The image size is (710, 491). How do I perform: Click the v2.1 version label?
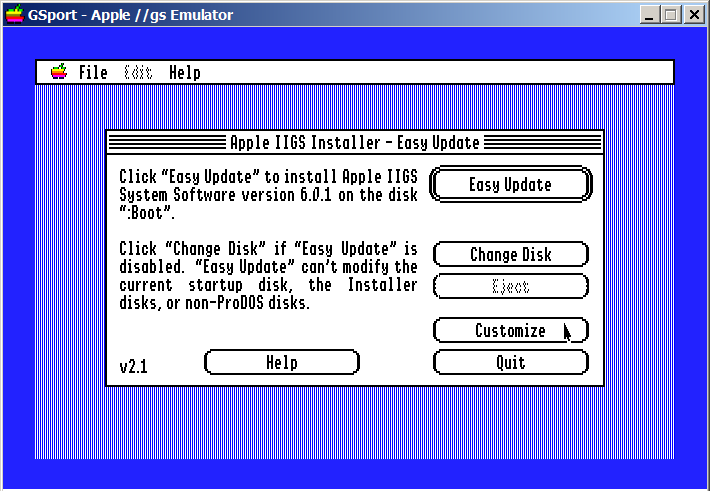point(133,366)
